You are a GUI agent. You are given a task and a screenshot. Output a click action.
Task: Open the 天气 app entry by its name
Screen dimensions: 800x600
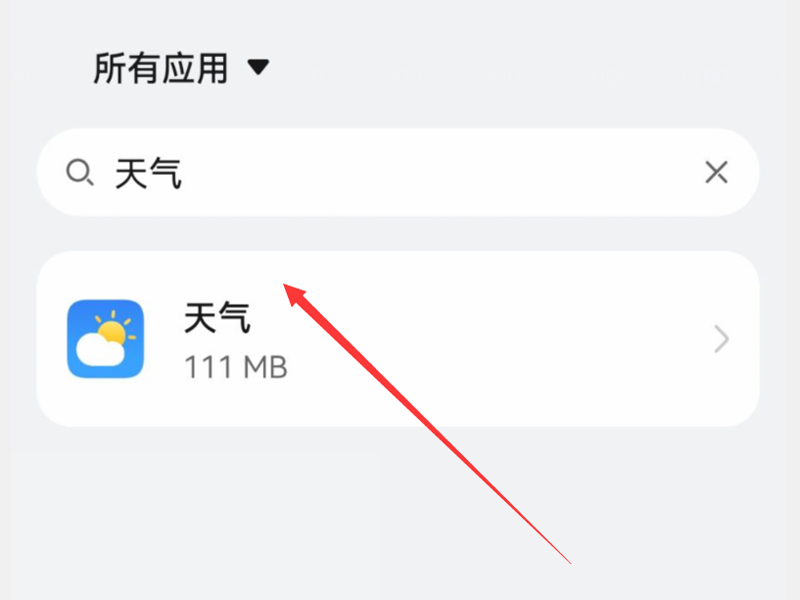[x=217, y=317]
